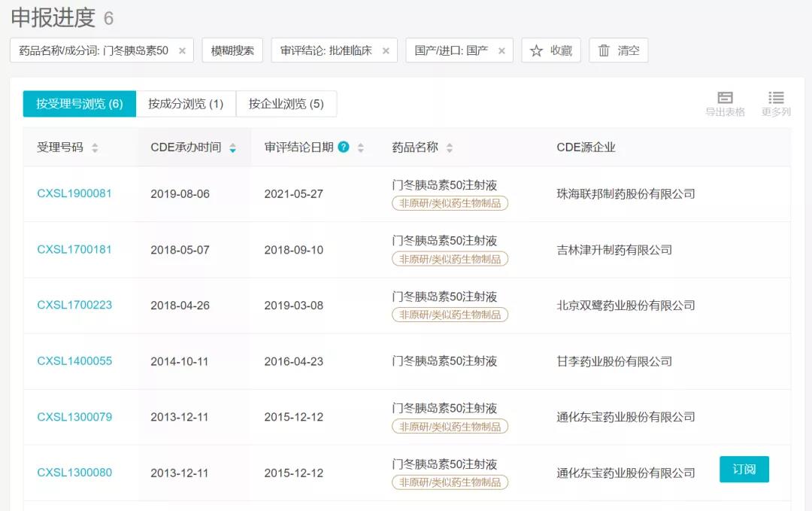Click the 订阅 subscribe button
Screen dimensions: 812x511
tap(744, 469)
